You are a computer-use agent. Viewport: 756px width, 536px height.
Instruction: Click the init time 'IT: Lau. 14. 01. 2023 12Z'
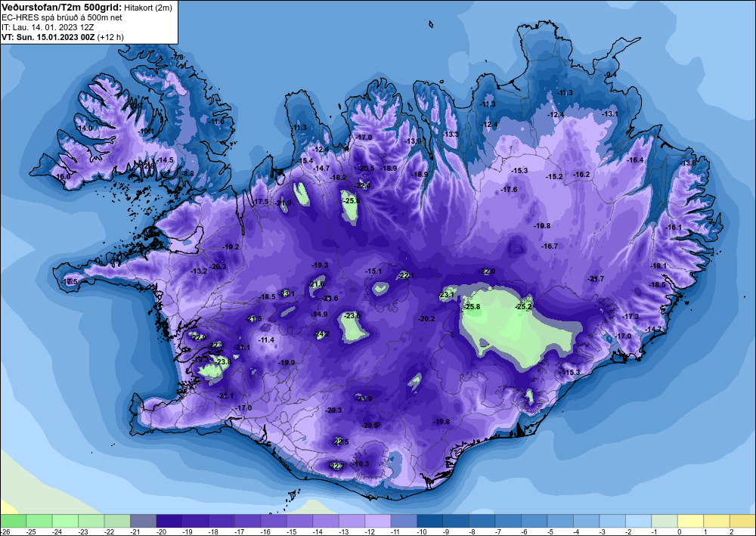(x=48, y=27)
